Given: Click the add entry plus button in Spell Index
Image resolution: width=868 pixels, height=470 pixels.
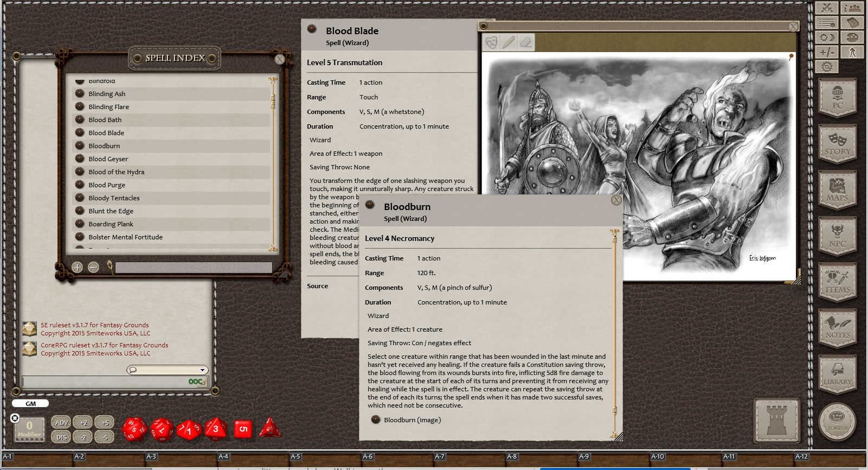Looking at the screenshot, I should click(77, 267).
